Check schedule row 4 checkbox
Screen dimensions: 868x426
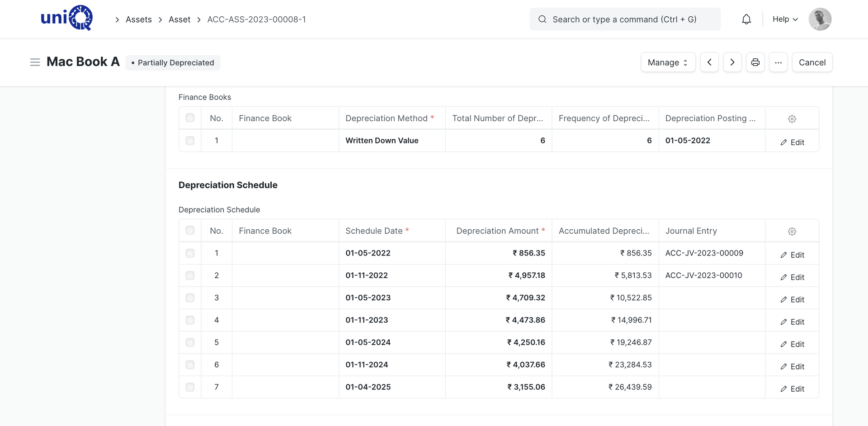190,320
